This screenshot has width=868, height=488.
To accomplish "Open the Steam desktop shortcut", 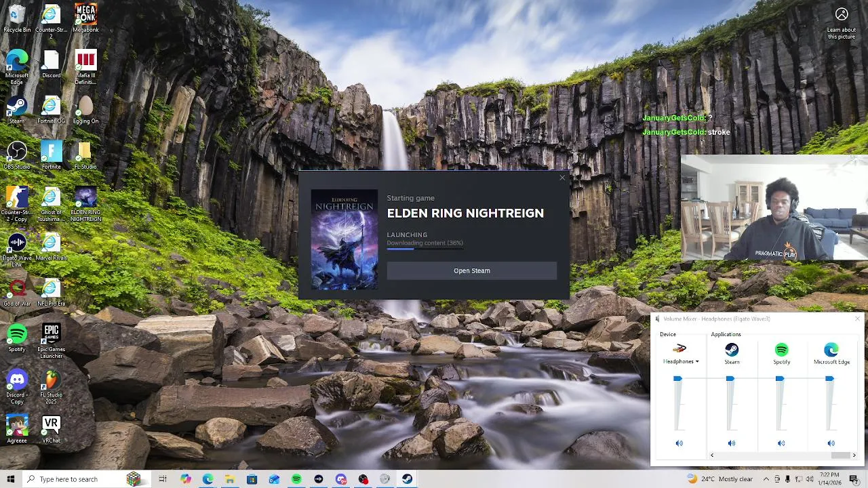I will (17, 110).
